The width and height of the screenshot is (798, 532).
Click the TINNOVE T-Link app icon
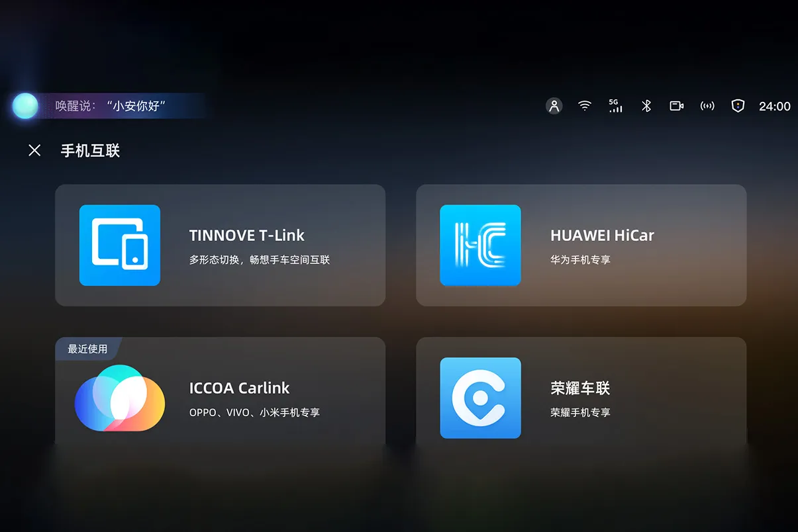pos(120,245)
